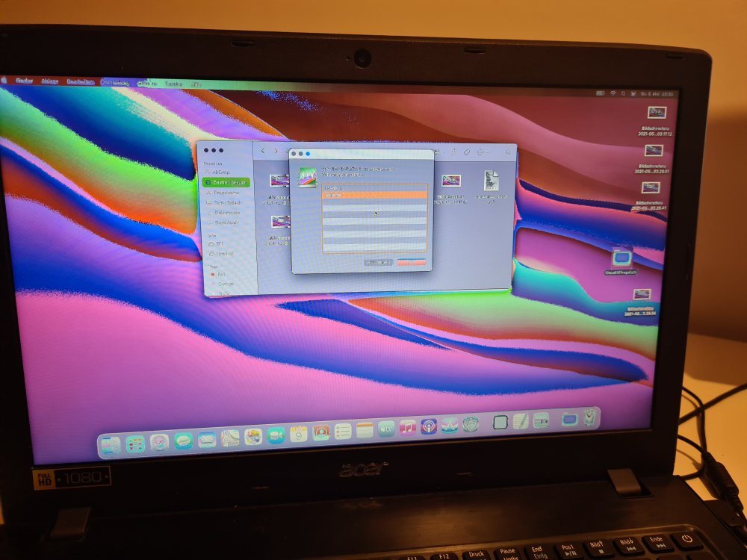Open Launchpad from the Dock
Screen dimensions: 747x560
(135, 444)
